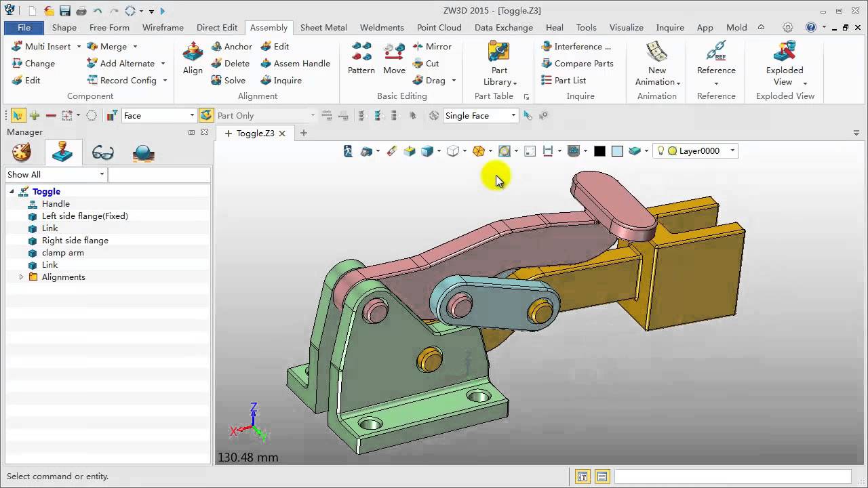Click the Compare Parts button
This screenshot has height=488, width=868.
click(577, 63)
